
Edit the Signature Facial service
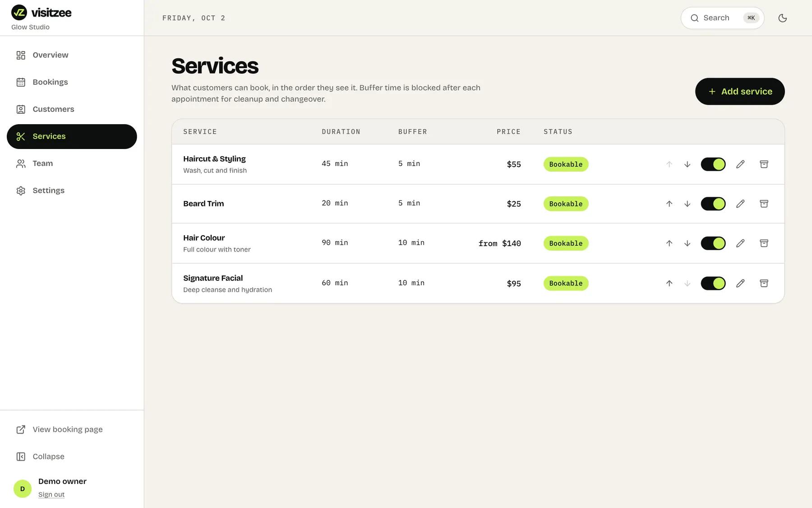(740, 284)
